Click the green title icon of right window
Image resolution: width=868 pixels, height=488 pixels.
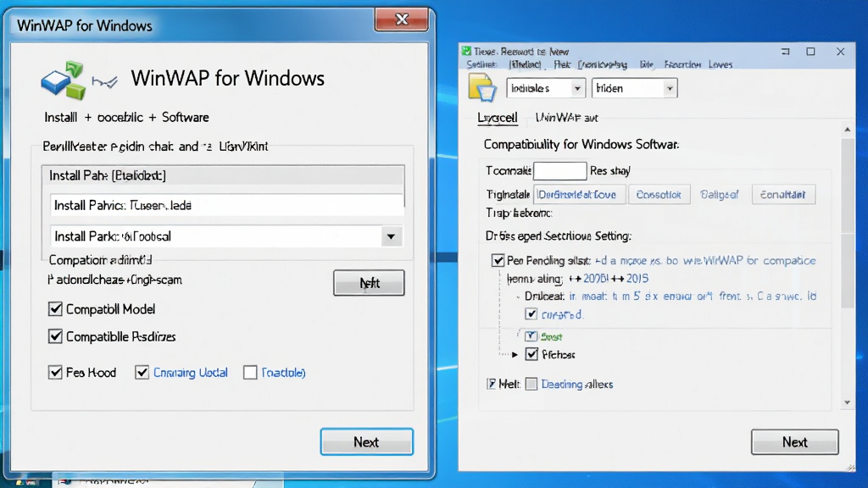pos(467,52)
